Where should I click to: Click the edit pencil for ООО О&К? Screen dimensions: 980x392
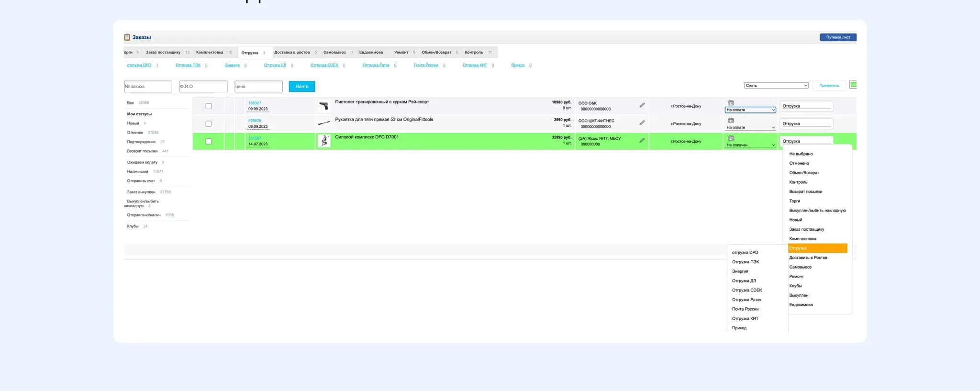(x=642, y=105)
